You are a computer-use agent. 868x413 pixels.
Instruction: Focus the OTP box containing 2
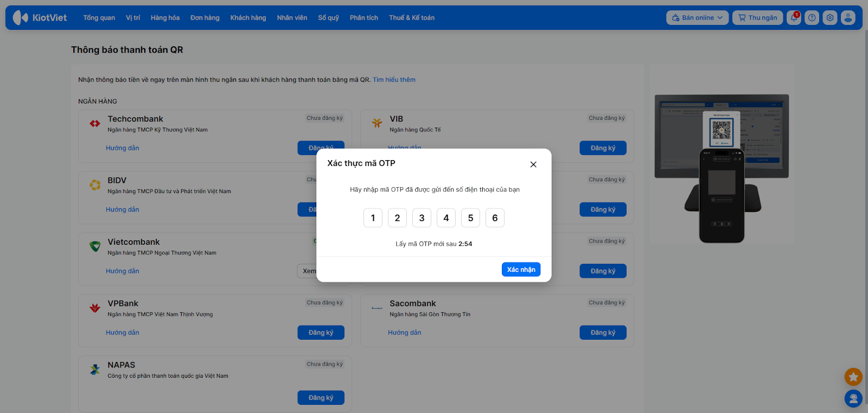point(397,218)
